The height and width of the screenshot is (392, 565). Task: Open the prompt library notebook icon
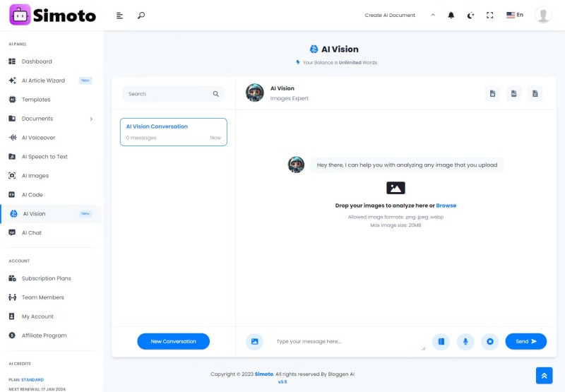pyautogui.click(x=441, y=342)
